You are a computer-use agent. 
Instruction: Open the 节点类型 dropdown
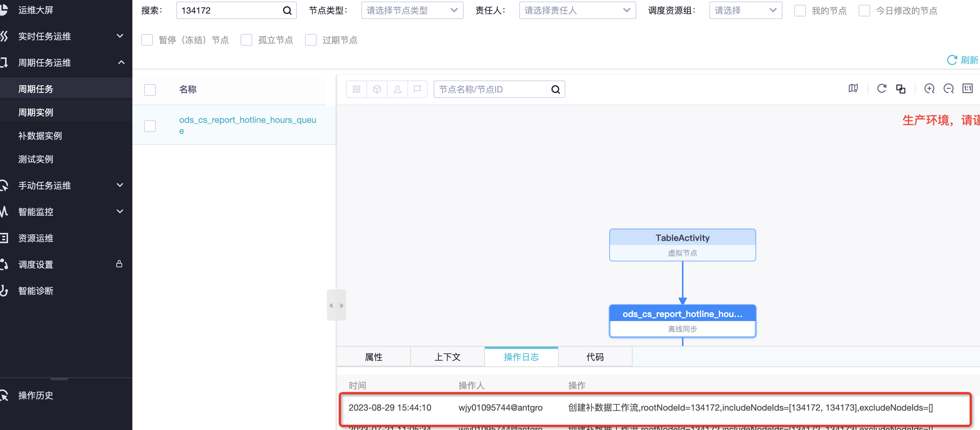tap(412, 11)
